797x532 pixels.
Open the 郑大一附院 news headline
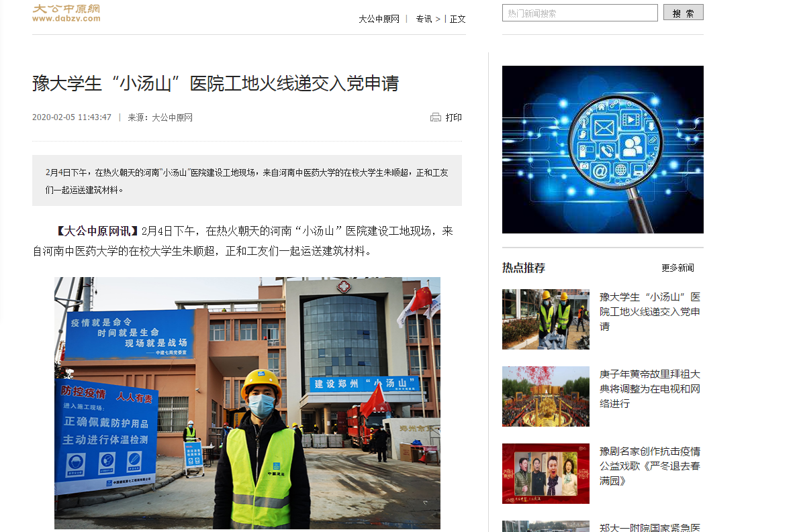pos(649,527)
